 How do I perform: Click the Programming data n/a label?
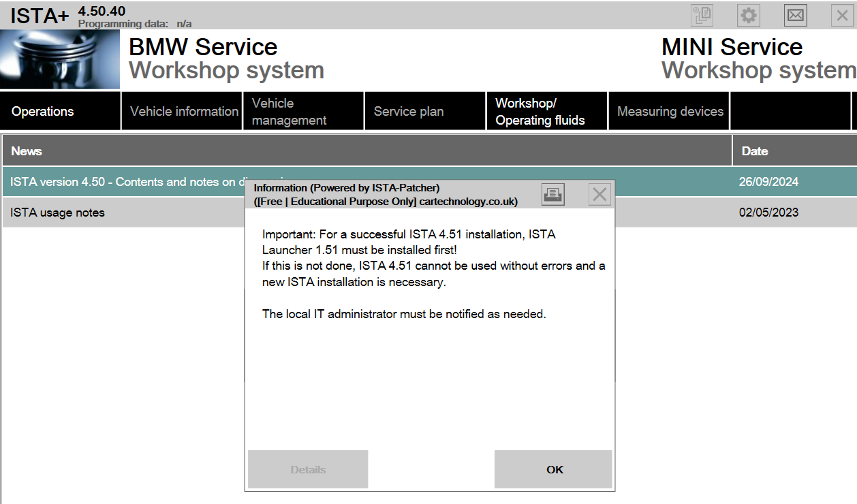[135, 24]
